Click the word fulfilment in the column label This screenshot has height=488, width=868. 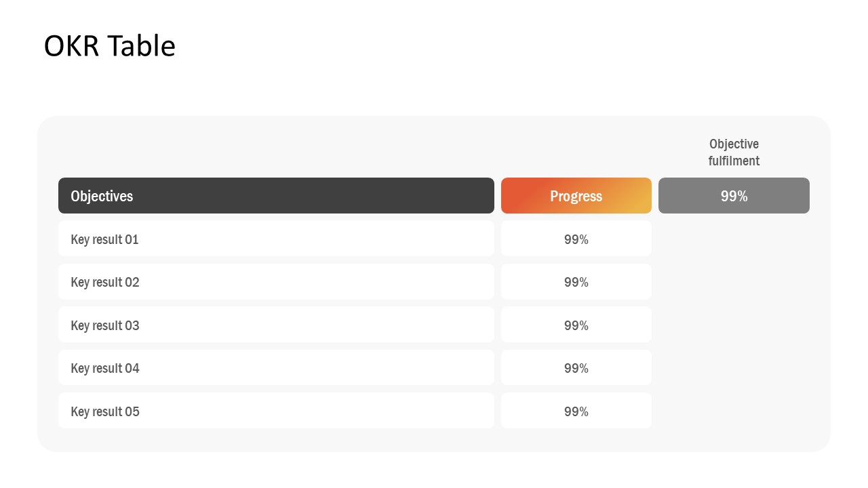(x=734, y=161)
